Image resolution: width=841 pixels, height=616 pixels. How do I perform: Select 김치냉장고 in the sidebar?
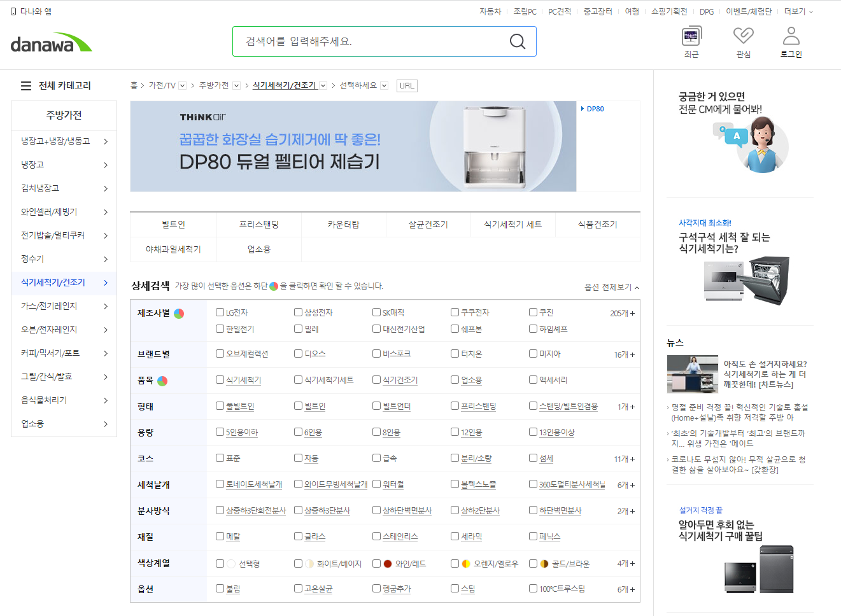coord(64,188)
